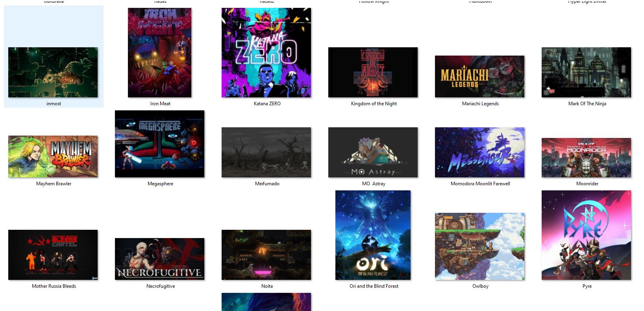Viewport: 644px width, 311px height.
Task: Select the Pyre cover thumbnail
Action: [x=587, y=235]
